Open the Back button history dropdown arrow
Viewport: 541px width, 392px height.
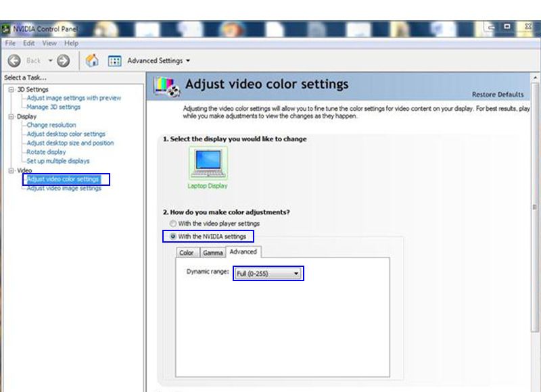(x=50, y=61)
